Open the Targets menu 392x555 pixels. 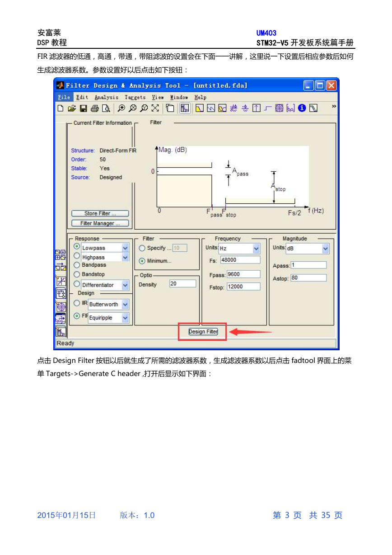(135, 97)
